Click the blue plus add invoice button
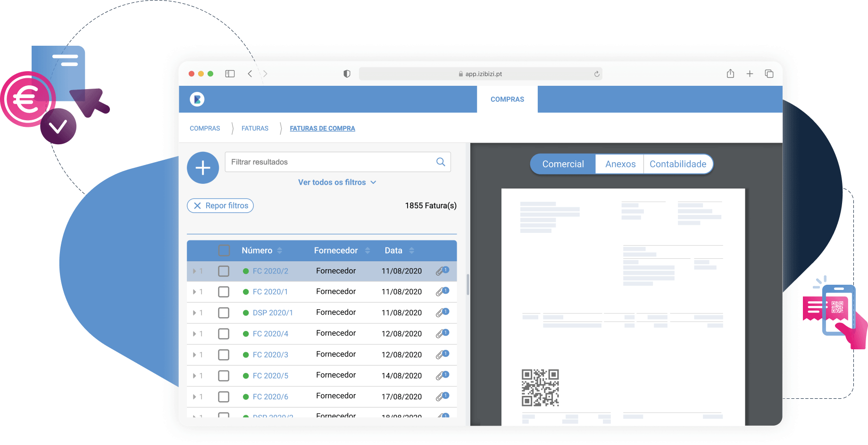Screen dimensions: 868x445 tap(203, 168)
